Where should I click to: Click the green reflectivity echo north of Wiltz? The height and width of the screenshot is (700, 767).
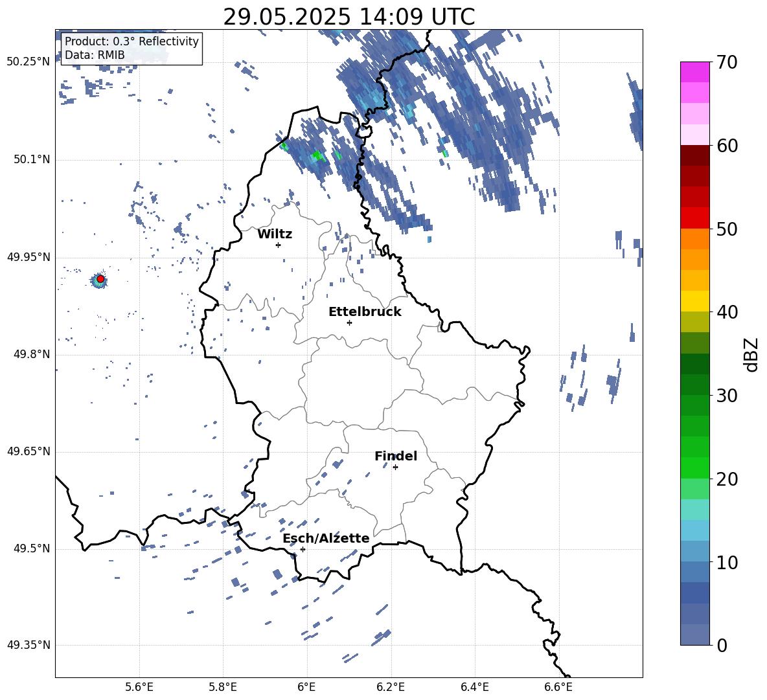coord(318,156)
